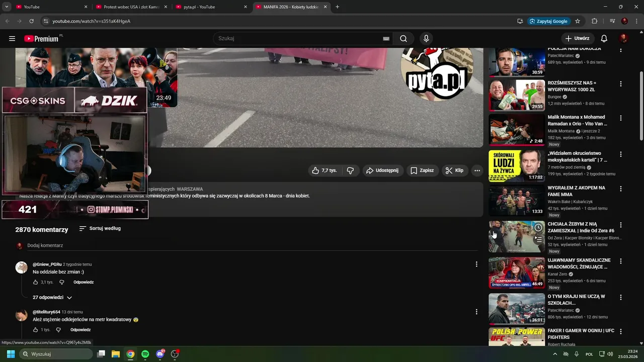Screen dimensions: 644x362
Task: Select the MANIFA 2026 tab
Action: pos(291,7)
